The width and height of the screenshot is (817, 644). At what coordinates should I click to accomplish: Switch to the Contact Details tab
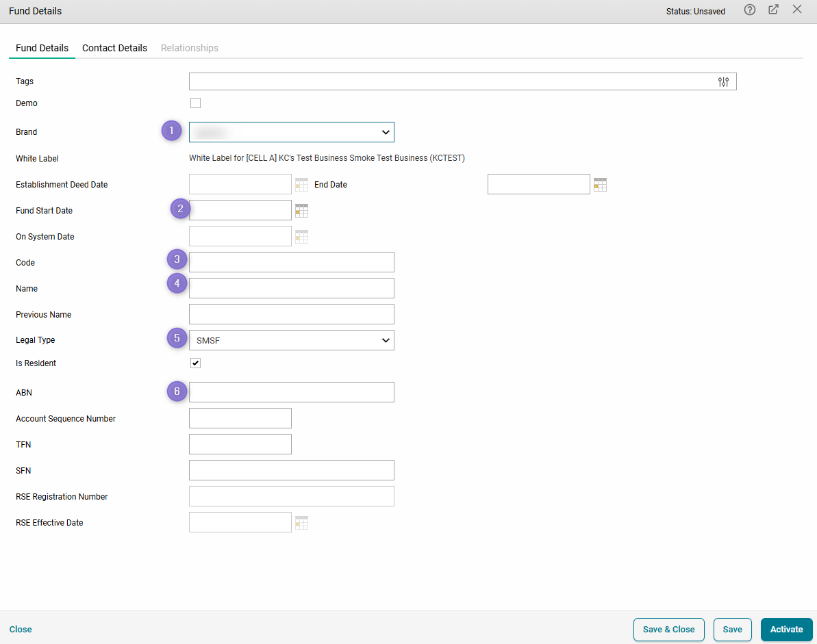point(114,48)
